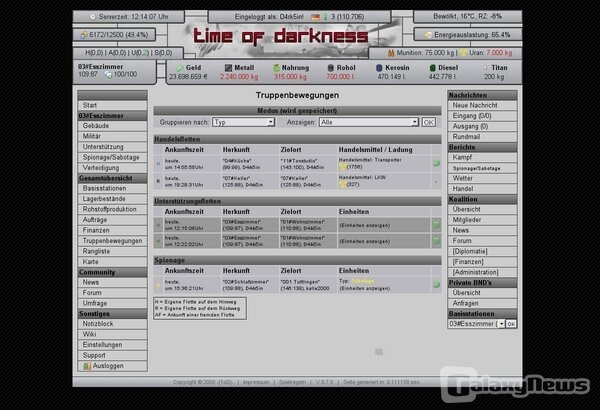Viewport: 600px width, 410px height.
Task: Open Wetter report
Action: point(482,178)
